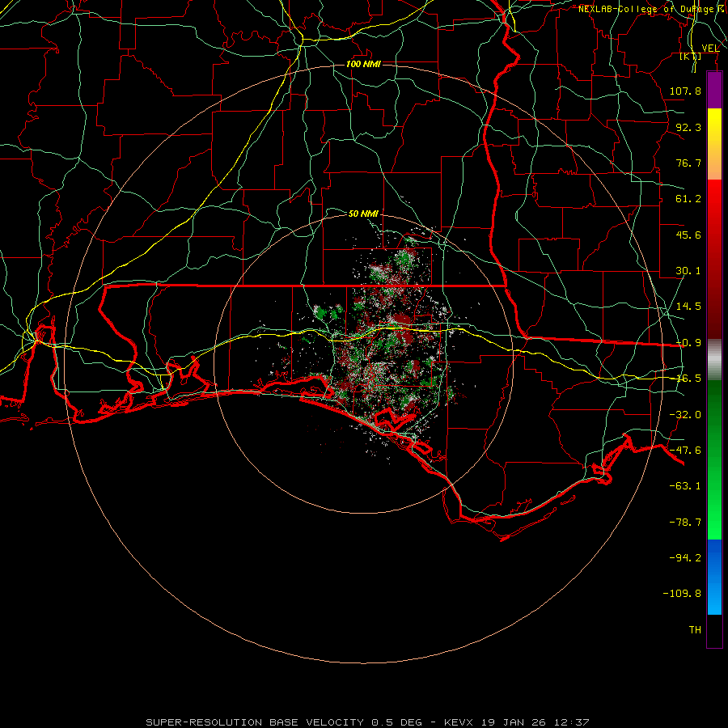Click the 45.6 velocity scale value
Image resolution: width=728 pixels, height=728 pixels.
tap(688, 235)
